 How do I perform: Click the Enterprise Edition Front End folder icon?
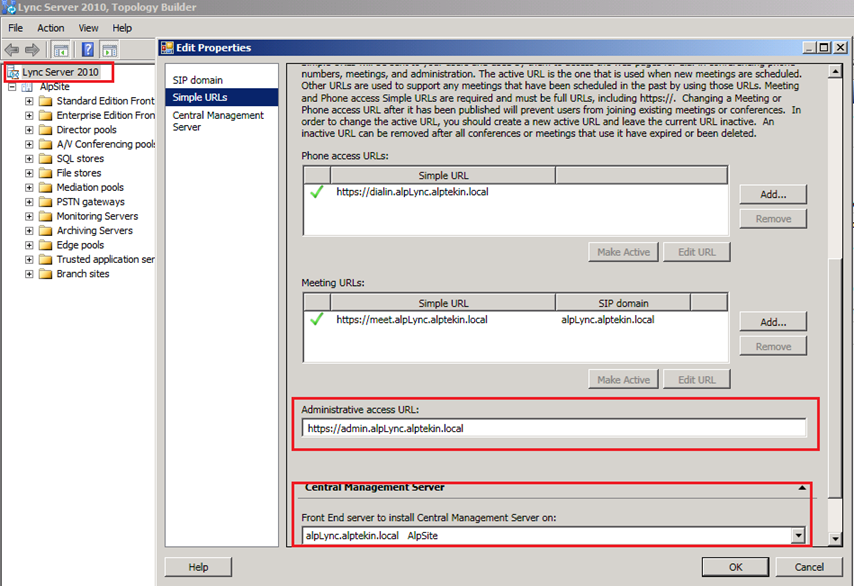tap(46, 115)
